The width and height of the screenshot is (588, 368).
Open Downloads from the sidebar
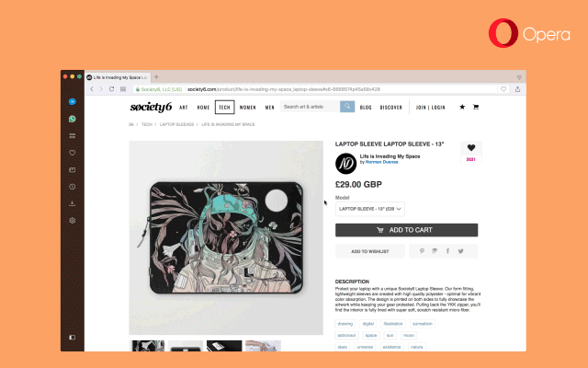pos(73,203)
